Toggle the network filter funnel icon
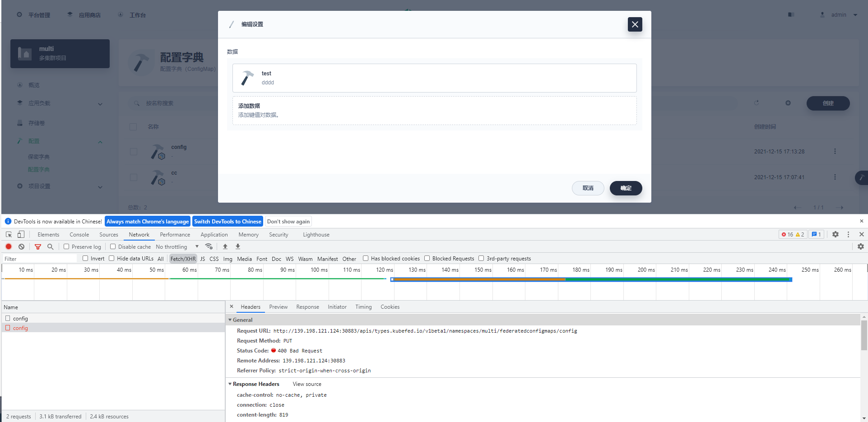 [x=38, y=247]
